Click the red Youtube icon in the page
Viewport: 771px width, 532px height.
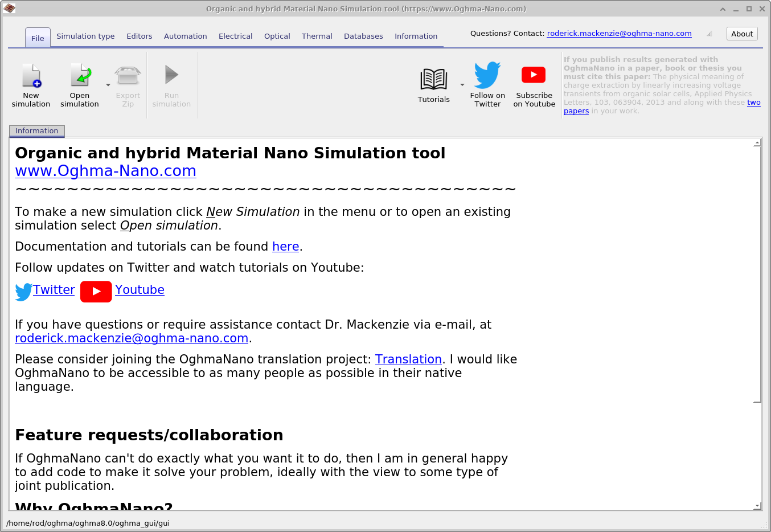96,291
